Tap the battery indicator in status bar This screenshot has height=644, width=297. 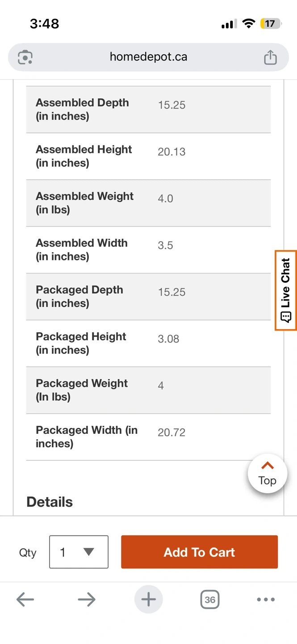pos(270,24)
